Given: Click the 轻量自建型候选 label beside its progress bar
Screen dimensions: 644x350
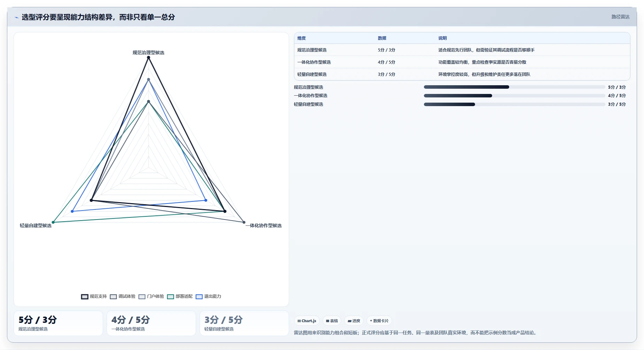Looking at the screenshot, I should 309,104.
